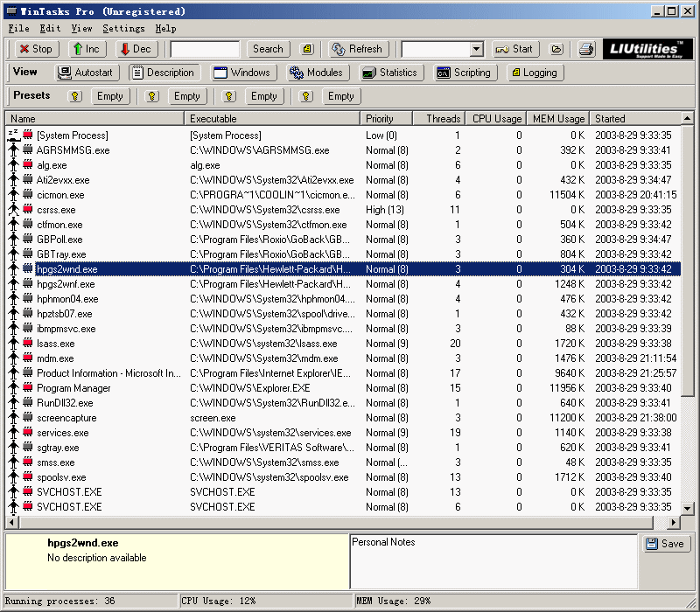Sort by the Priority column header
Viewport: 700px width, 612px height.
tap(387, 119)
